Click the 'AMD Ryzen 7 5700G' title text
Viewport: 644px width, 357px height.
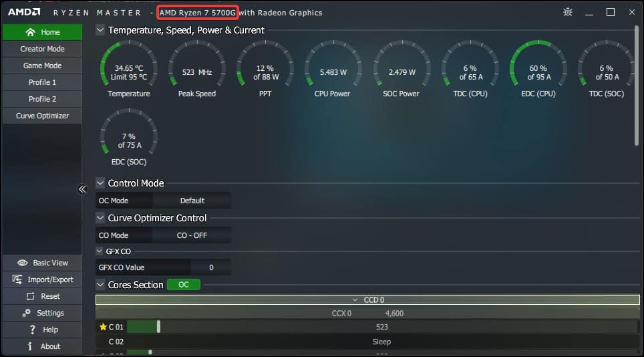(198, 13)
